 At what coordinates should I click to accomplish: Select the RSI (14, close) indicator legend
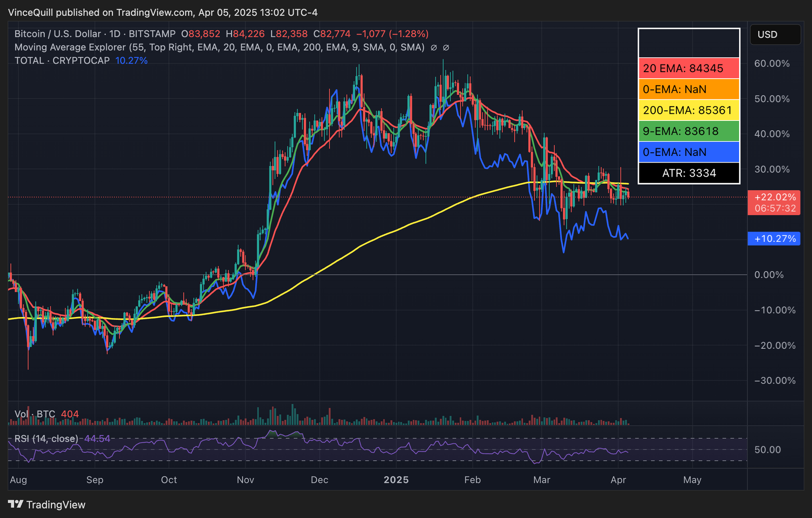46,438
